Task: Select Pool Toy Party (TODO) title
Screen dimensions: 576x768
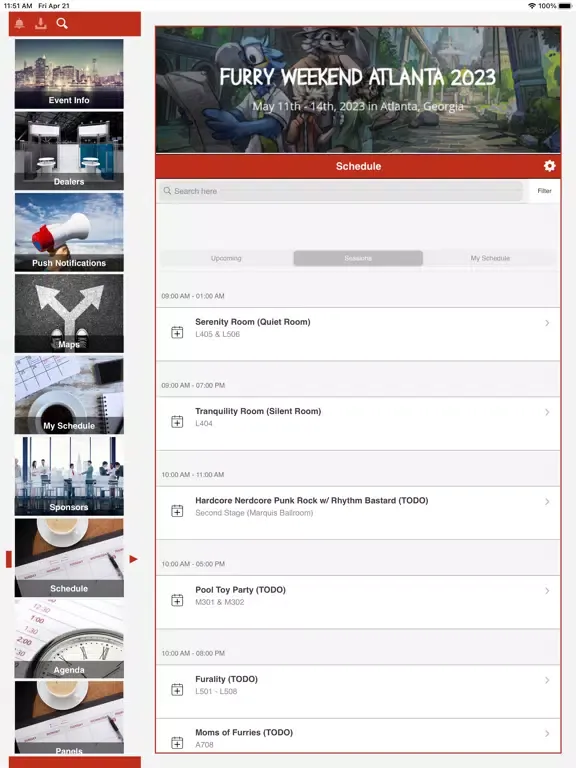Action: coord(240,590)
